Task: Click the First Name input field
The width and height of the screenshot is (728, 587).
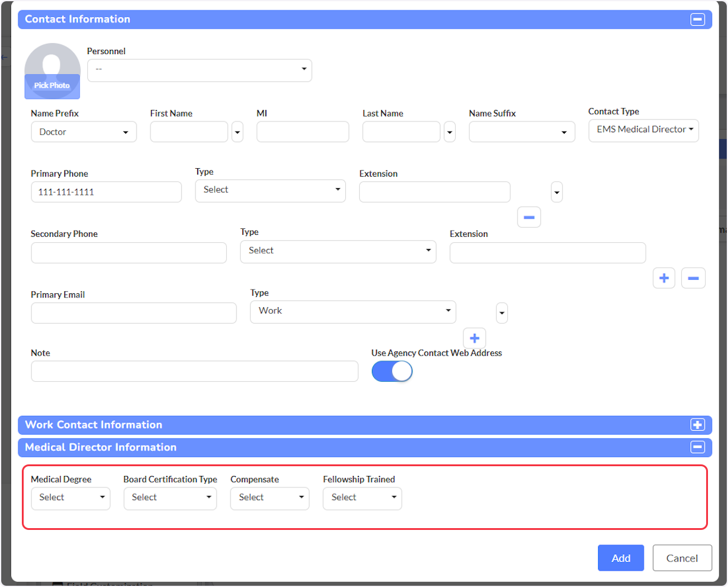Action: [x=189, y=132]
